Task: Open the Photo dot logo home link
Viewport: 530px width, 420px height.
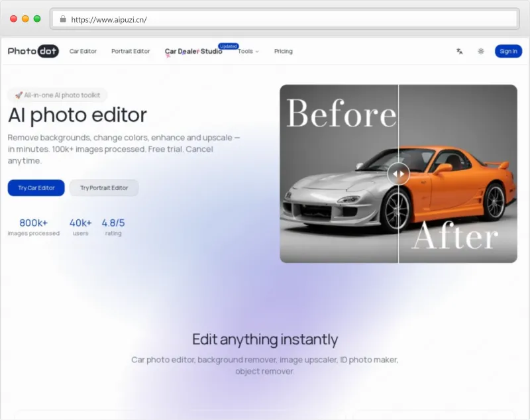Action: click(33, 52)
